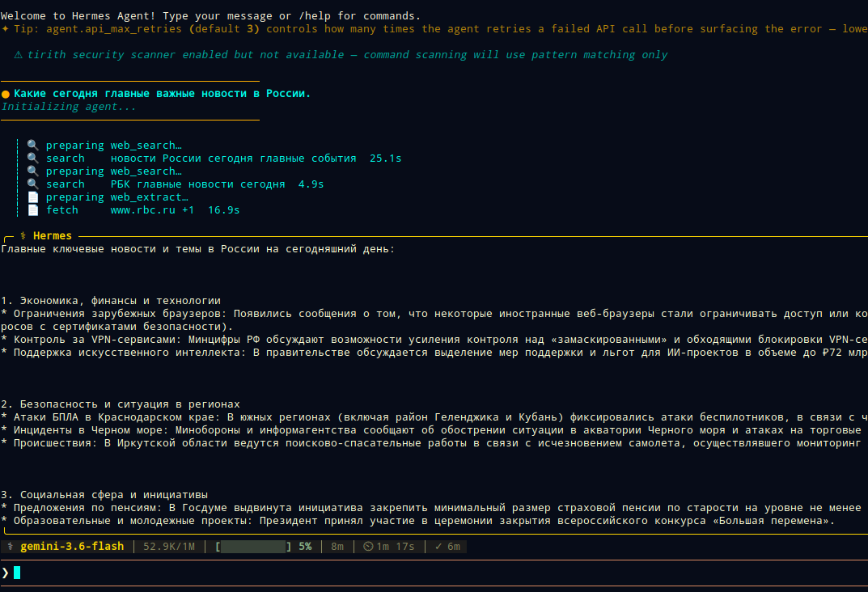Click the 'Ограничения зарубежных браузеров' bullet line
868x592 pixels.
click(x=434, y=319)
